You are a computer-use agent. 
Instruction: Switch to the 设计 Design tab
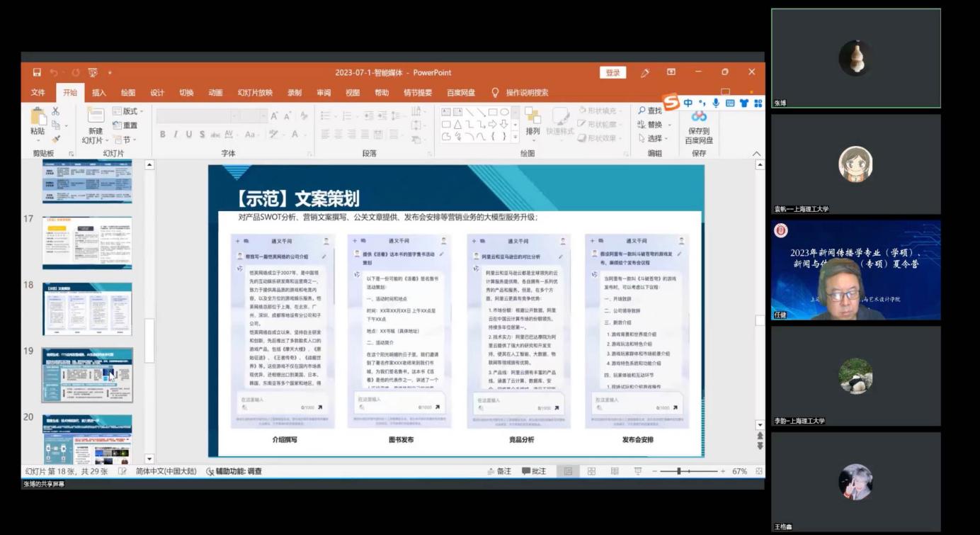coord(157,93)
